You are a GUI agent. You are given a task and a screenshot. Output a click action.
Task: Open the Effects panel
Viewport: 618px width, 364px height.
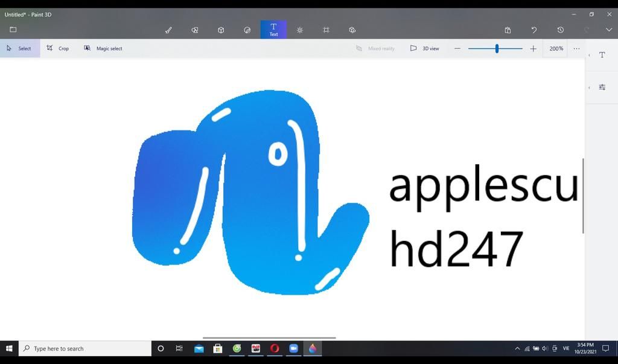299,30
